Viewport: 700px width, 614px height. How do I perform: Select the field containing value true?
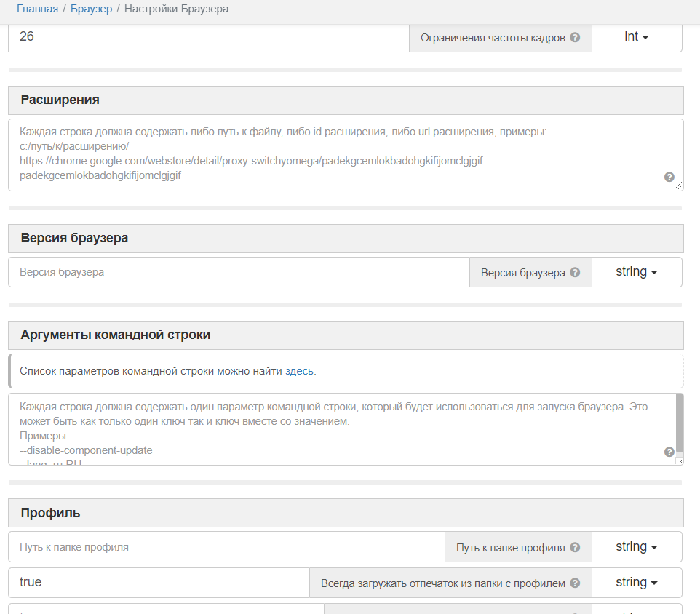pos(159,582)
